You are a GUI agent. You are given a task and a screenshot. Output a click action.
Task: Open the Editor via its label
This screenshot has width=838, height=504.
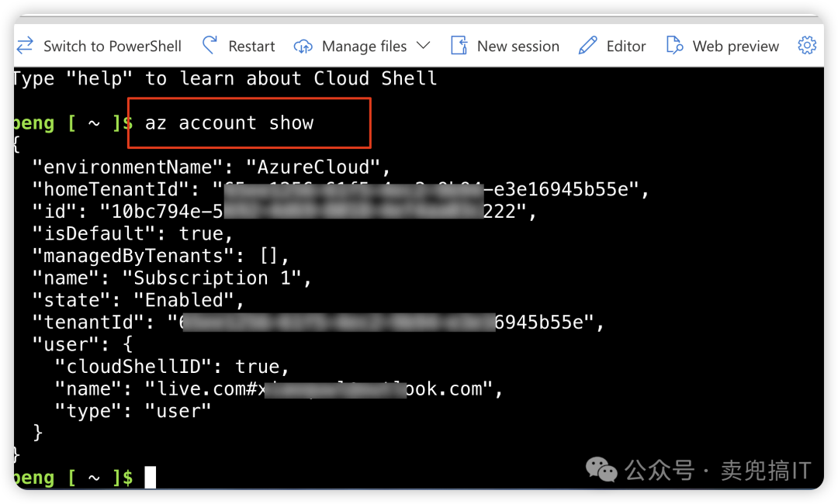[626, 47]
